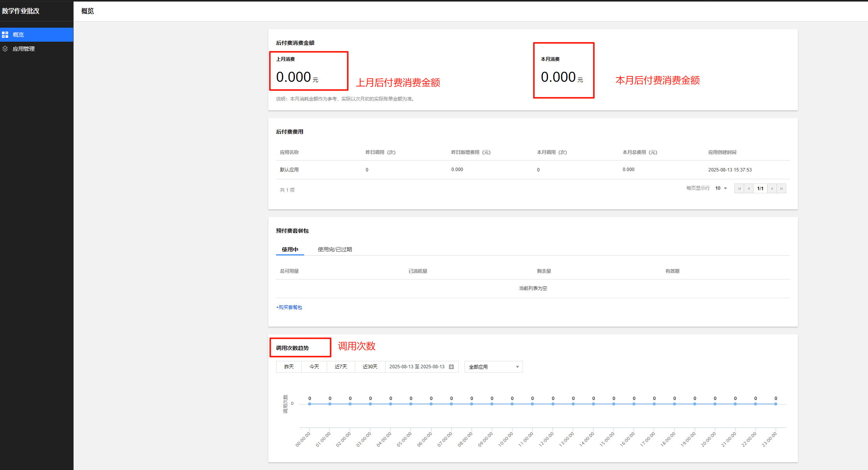Click the previous-page pagination arrow
Image resolution: width=868 pixels, height=470 pixels.
tap(748, 189)
